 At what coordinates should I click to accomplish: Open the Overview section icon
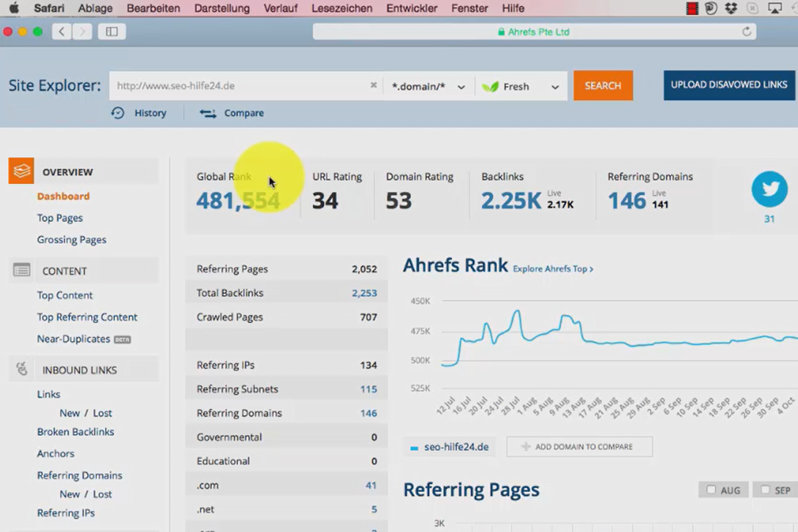[21, 171]
